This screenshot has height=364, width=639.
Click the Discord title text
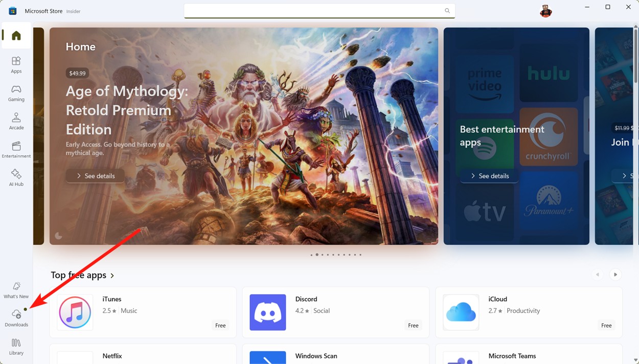306,299
